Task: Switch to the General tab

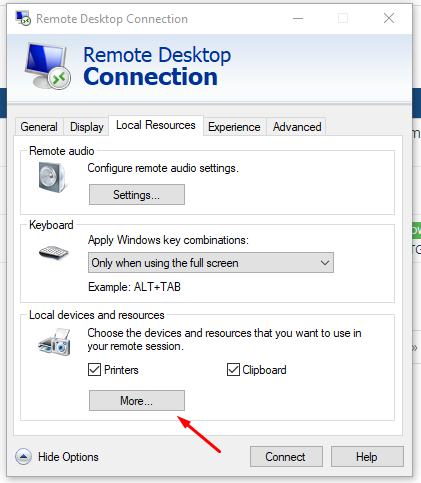Action: [x=39, y=127]
